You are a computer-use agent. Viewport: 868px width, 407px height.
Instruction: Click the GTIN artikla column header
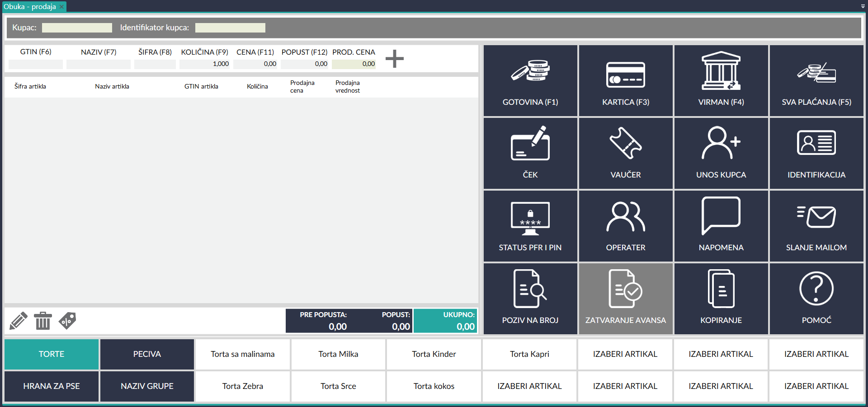click(201, 86)
